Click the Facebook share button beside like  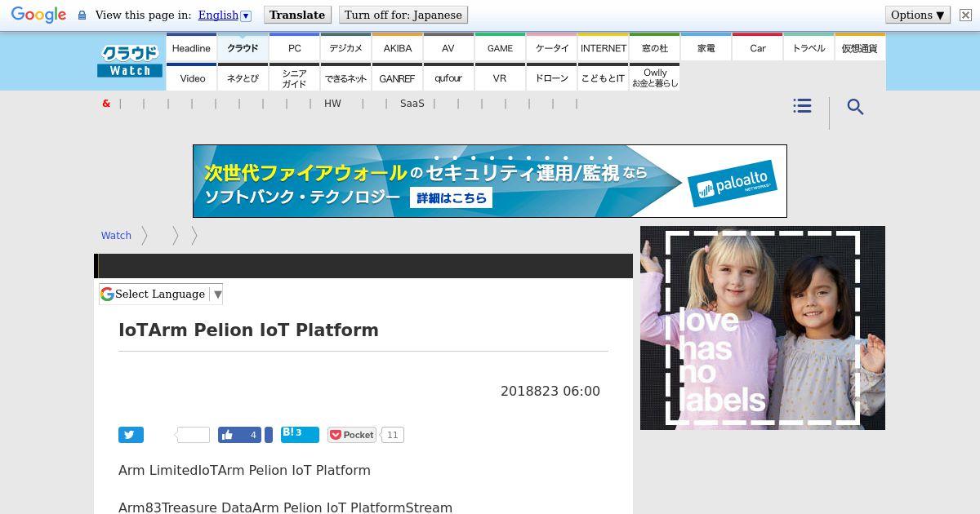coord(269,435)
